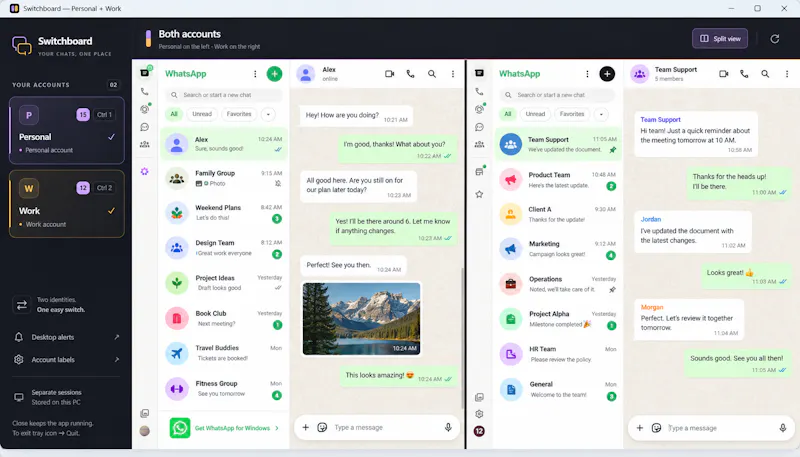Image resolution: width=800 pixels, height=457 pixels.
Task: Click the refresh icon in Switchboard header
Action: (774, 39)
